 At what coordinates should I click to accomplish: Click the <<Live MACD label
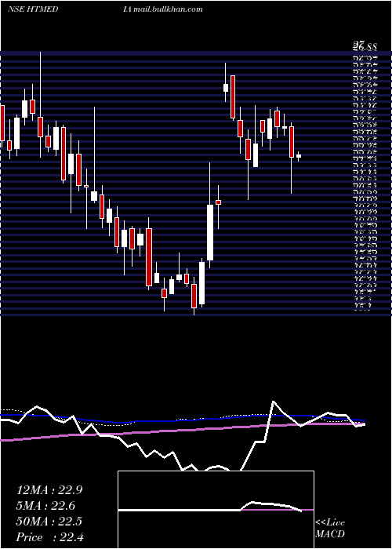point(330,529)
